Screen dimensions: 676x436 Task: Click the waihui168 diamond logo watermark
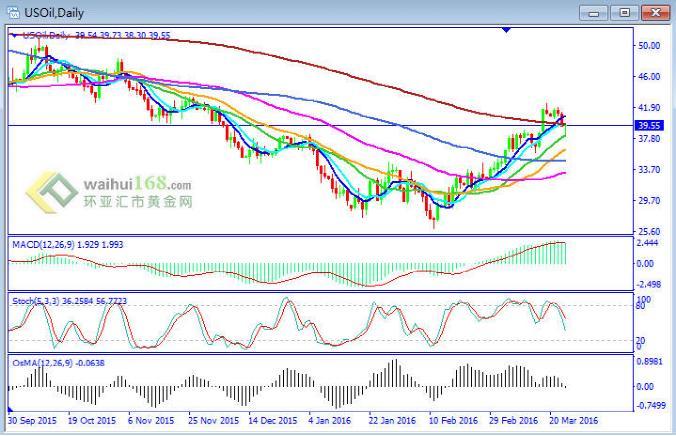52,194
